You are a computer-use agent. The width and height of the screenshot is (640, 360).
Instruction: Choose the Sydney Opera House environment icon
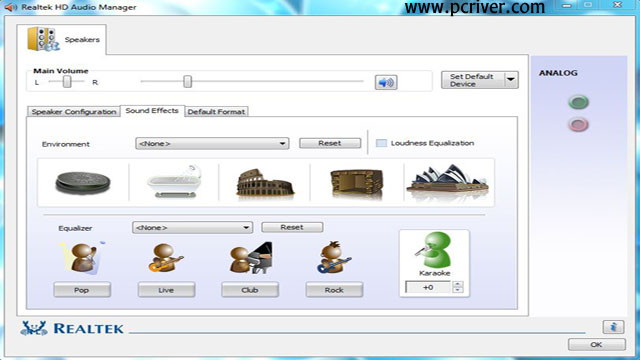pos(448,182)
